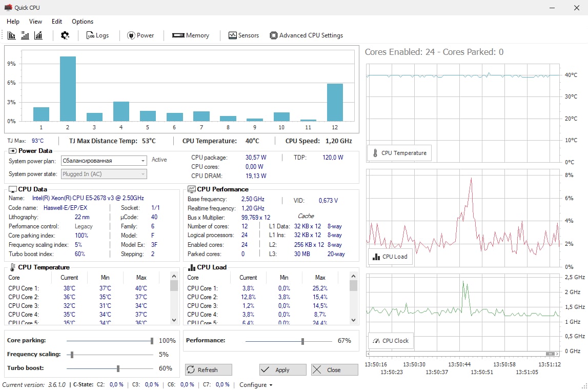Click the C7 state 0,0 % value
588x390 pixels.
[223, 385]
